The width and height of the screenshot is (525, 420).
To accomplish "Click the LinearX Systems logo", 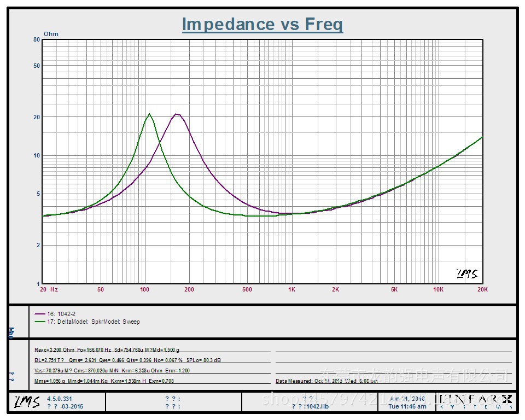I will click(475, 402).
